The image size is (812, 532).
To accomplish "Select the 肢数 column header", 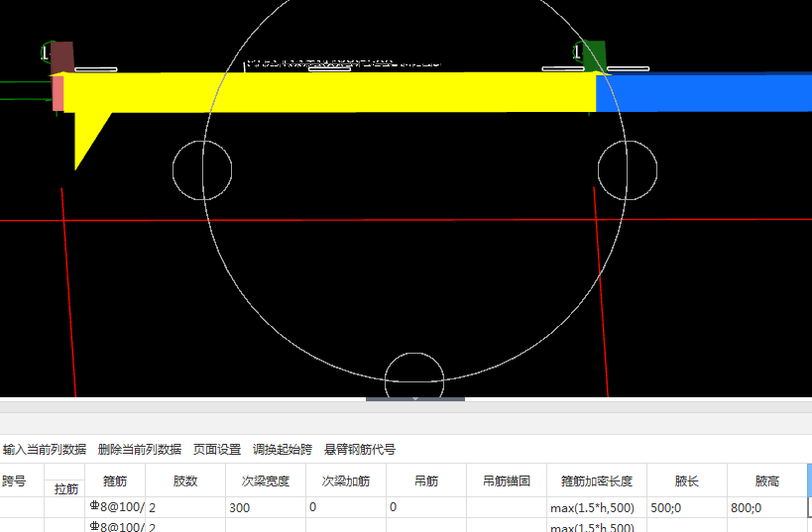I will [x=185, y=480].
